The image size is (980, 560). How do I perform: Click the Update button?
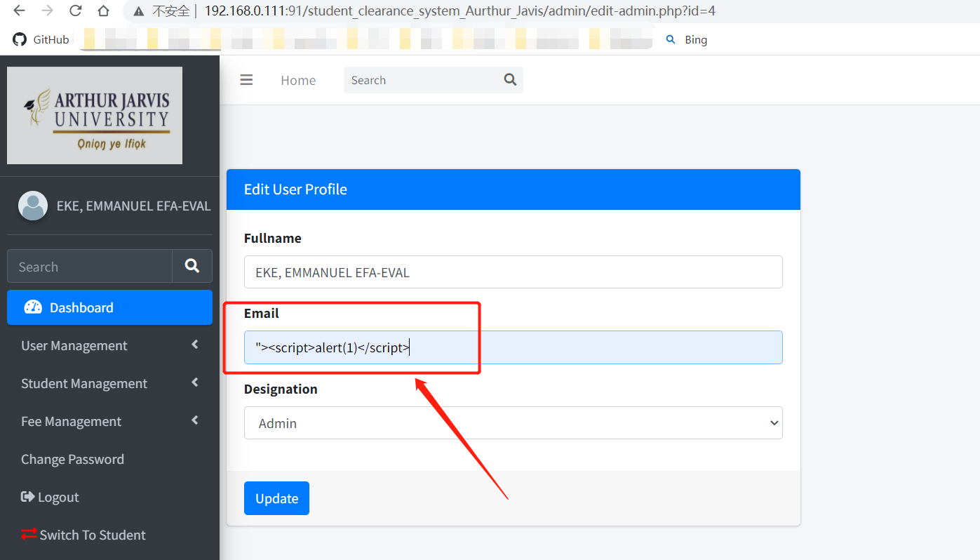tap(276, 498)
